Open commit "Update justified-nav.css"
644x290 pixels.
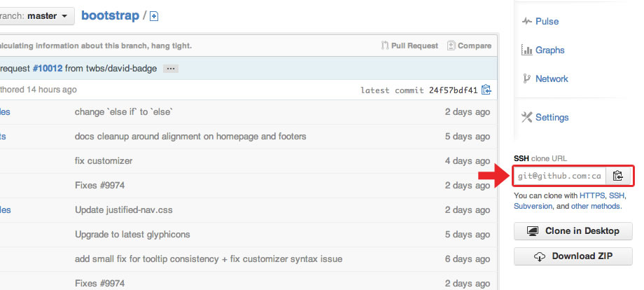124,210
